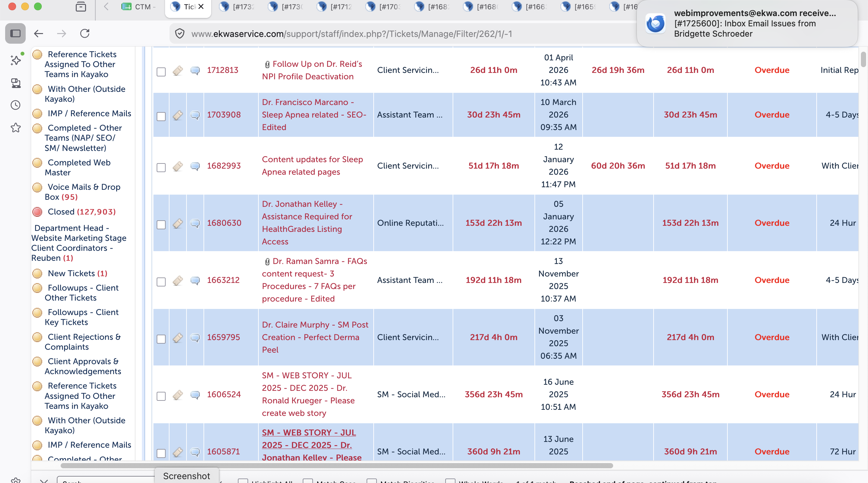Open the edit icon for ticket 1682993
868x483 pixels.
click(x=178, y=166)
